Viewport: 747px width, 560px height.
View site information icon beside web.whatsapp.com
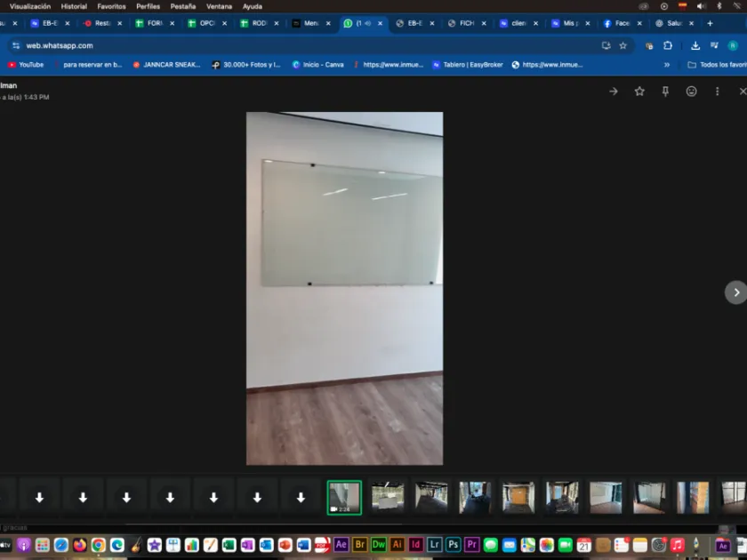[16, 45]
